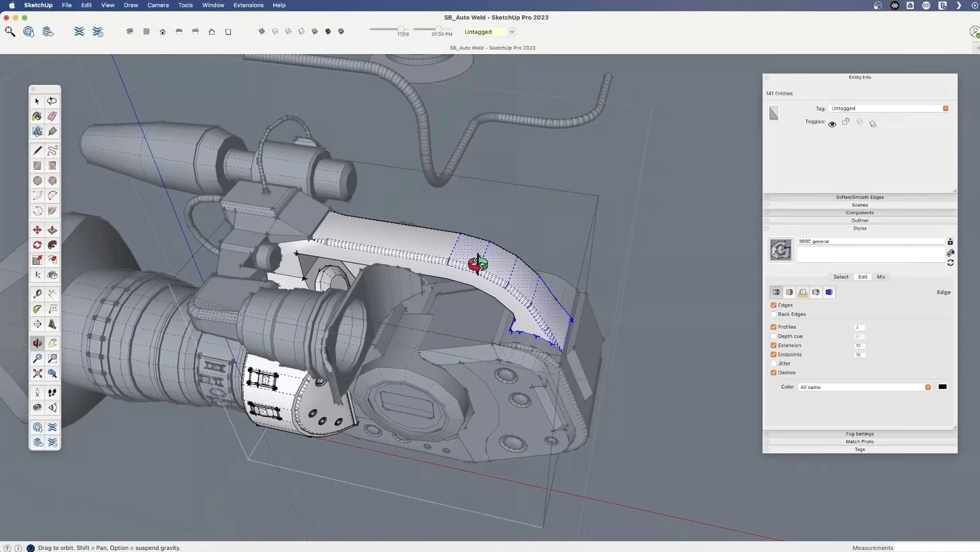Pick the Eraser tool

tap(52, 116)
